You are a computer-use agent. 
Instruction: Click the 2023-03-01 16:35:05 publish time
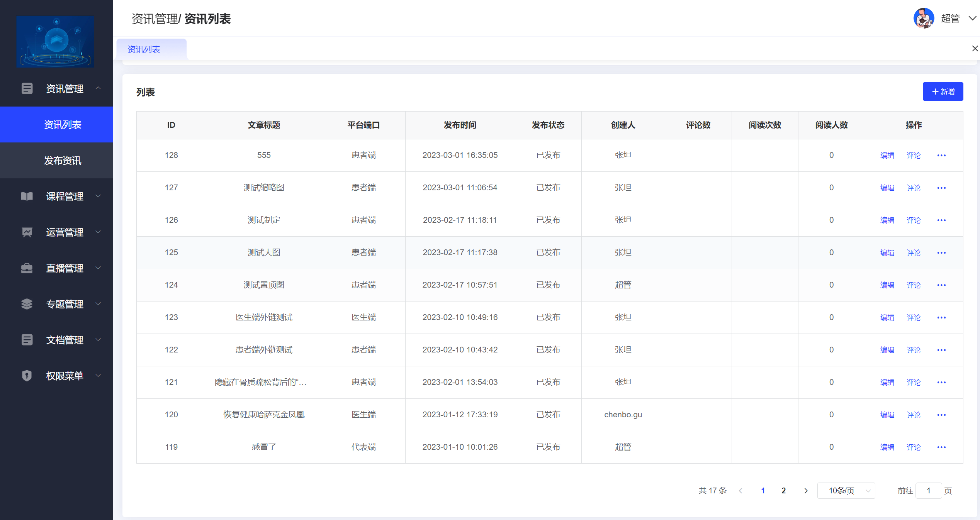coord(460,155)
